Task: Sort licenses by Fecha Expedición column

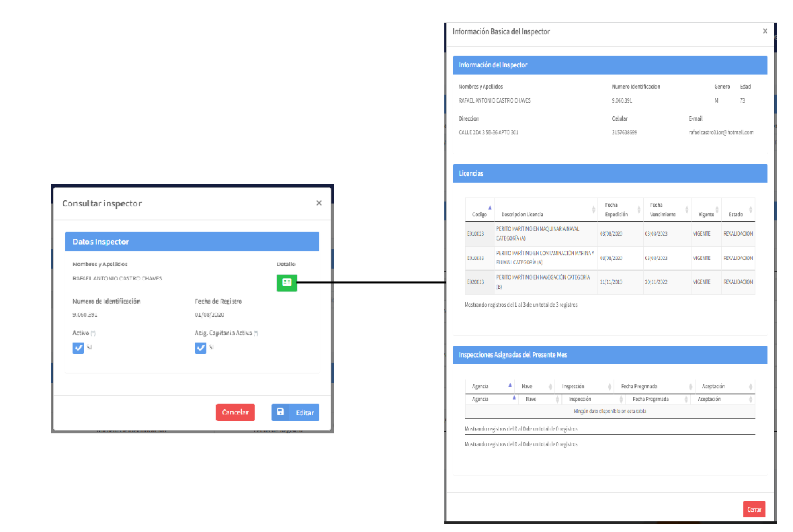Action: (x=619, y=210)
